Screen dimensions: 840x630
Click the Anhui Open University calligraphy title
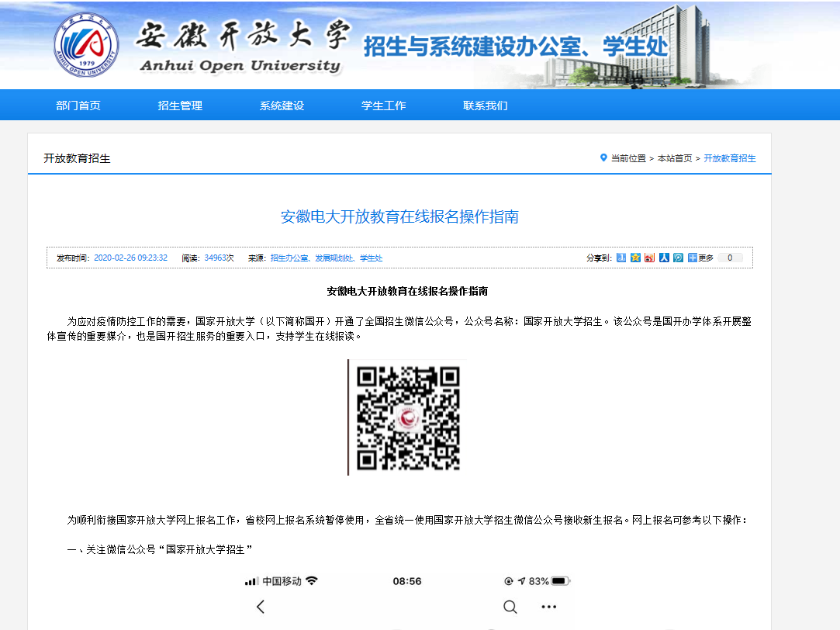coord(242,36)
